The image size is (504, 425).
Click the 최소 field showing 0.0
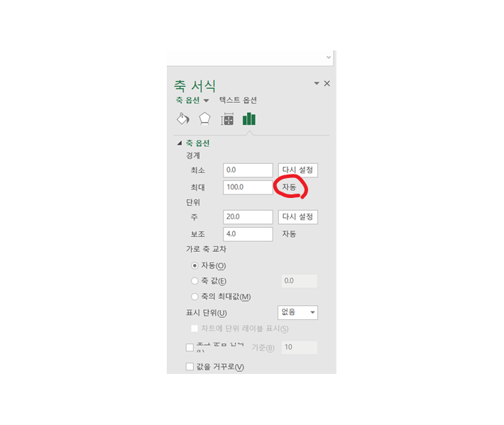point(248,170)
